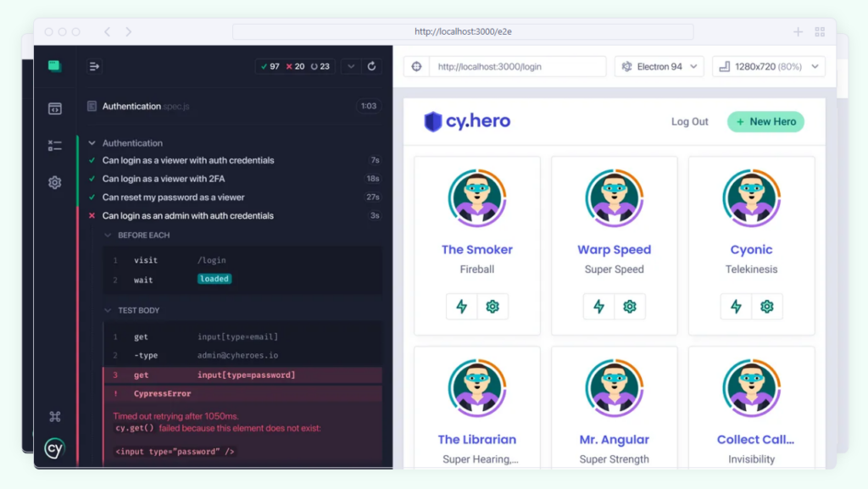Open The Smoker hero name link
The image size is (868, 489).
pos(477,249)
